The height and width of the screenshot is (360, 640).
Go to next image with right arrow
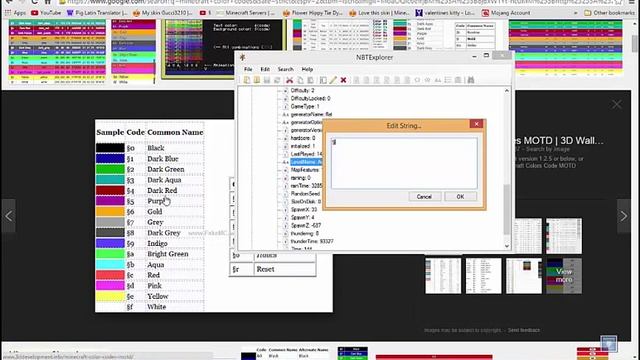(624, 216)
